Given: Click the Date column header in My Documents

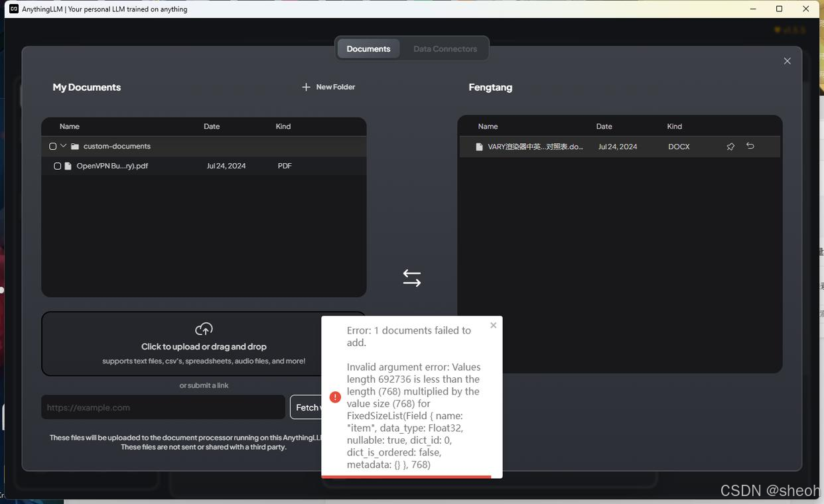Looking at the screenshot, I should pyautogui.click(x=212, y=126).
